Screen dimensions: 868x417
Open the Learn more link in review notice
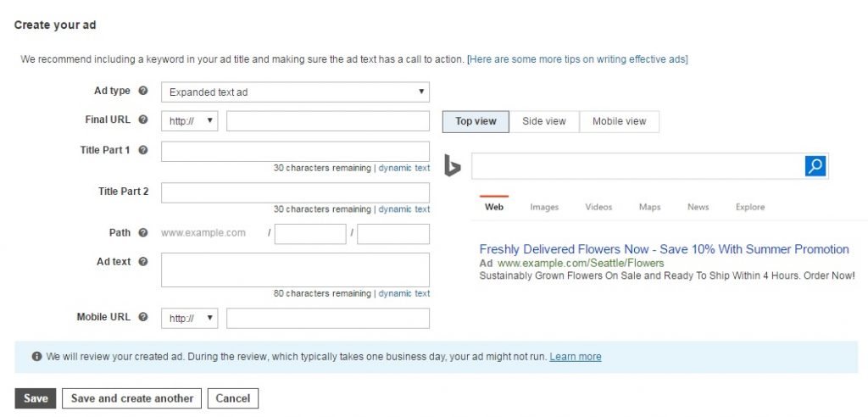pyautogui.click(x=575, y=357)
